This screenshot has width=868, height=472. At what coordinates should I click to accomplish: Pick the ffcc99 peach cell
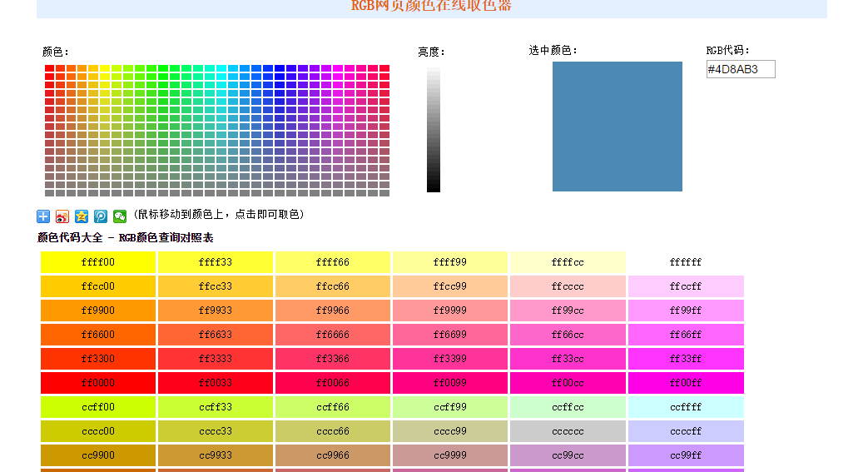click(x=450, y=286)
